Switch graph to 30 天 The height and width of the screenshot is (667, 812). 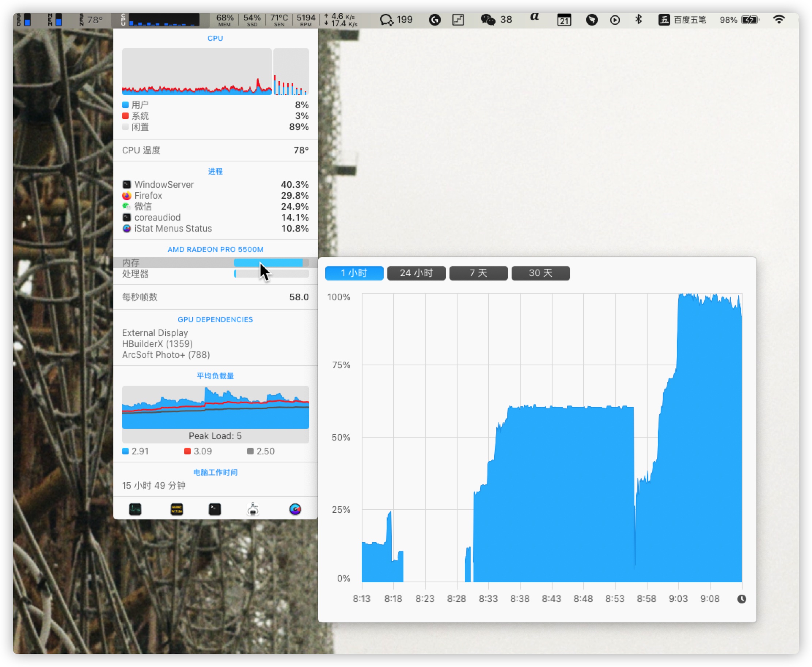point(540,273)
